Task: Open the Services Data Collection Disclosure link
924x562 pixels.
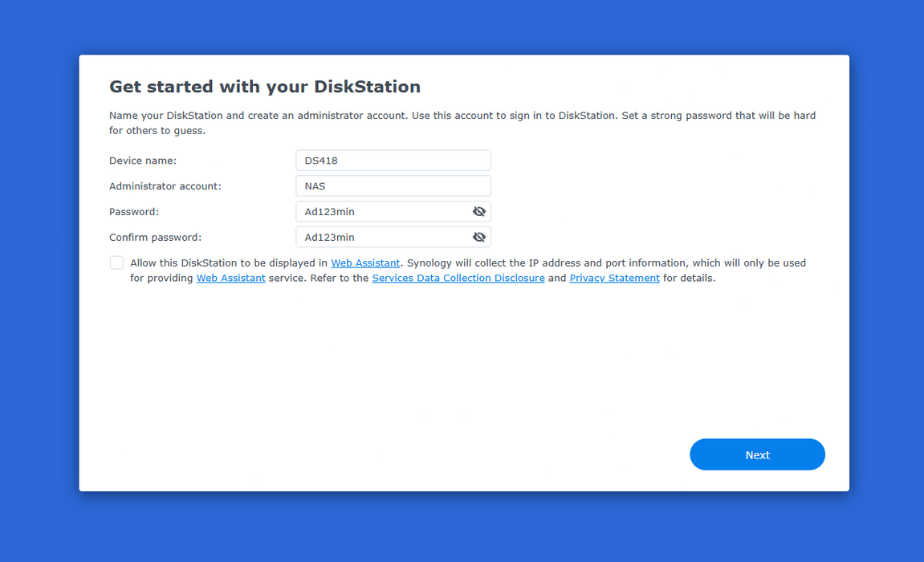Action: (x=458, y=279)
